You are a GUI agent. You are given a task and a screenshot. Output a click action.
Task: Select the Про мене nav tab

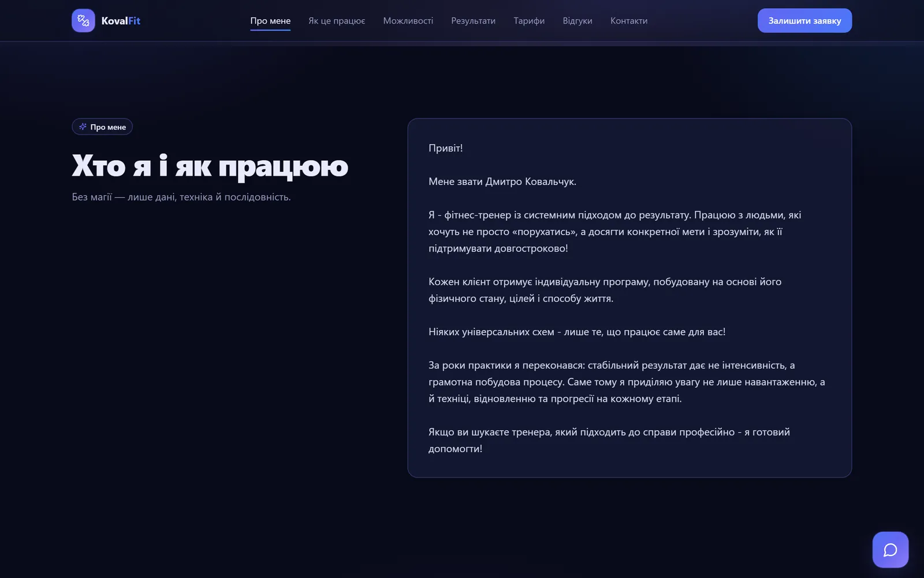[270, 21]
